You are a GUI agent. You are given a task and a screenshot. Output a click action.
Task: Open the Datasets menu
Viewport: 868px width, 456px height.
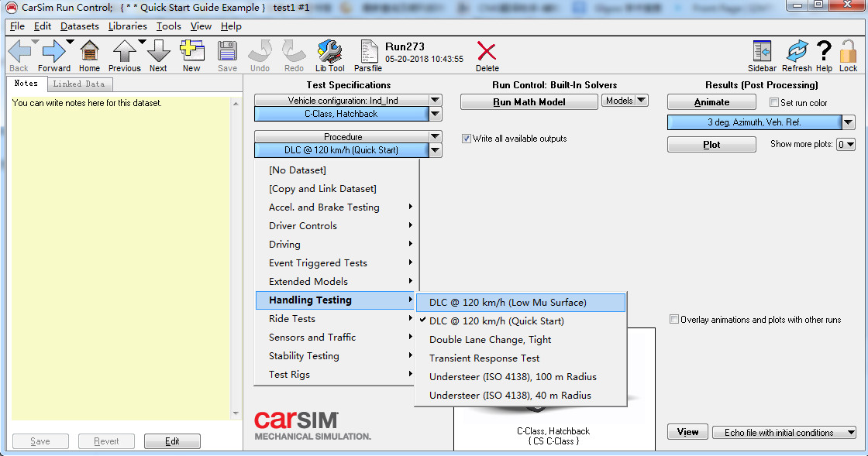[80, 26]
